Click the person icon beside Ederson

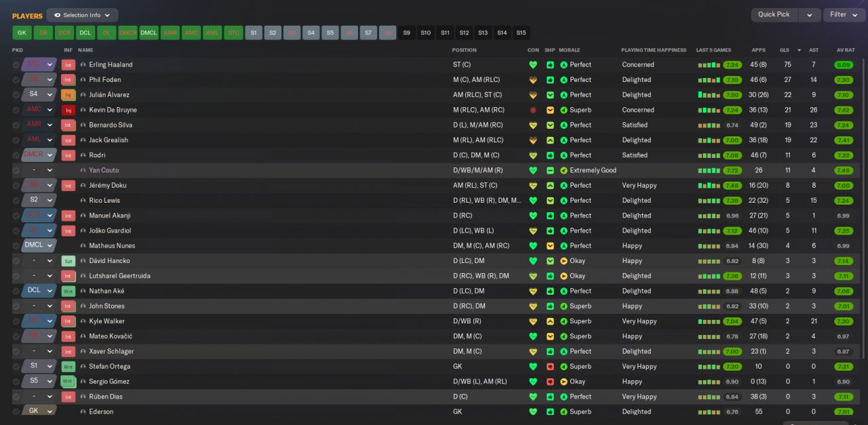[x=83, y=412]
